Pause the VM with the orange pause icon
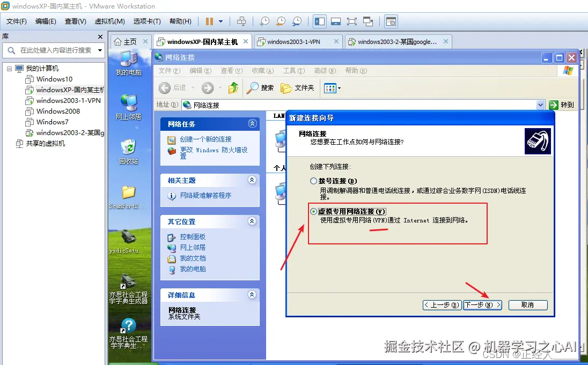The width and height of the screenshot is (588, 365). pos(209,21)
